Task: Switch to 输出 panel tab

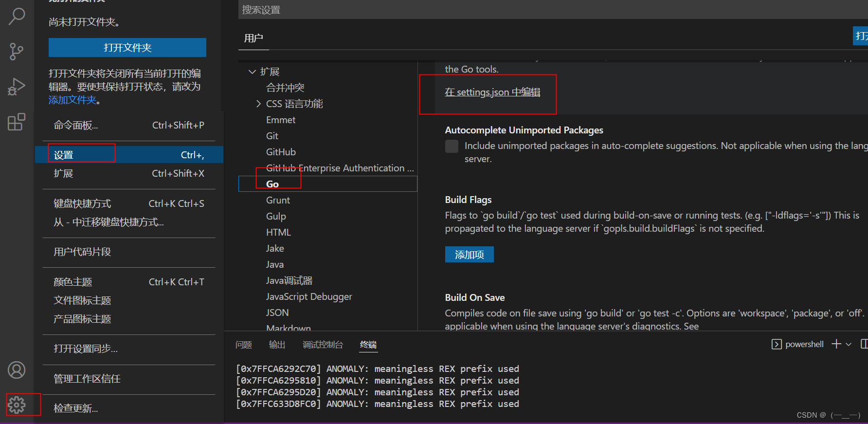Action: (277, 345)
